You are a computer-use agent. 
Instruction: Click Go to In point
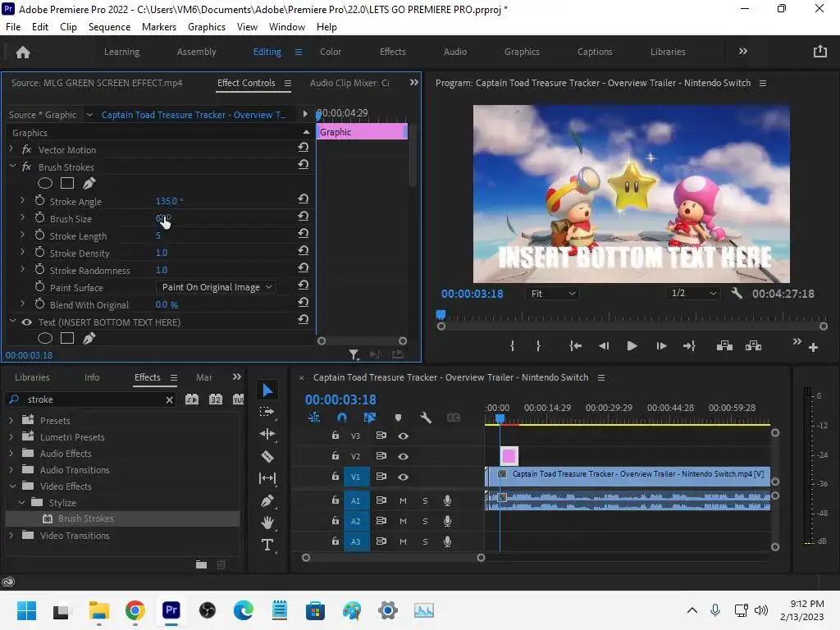575,346
